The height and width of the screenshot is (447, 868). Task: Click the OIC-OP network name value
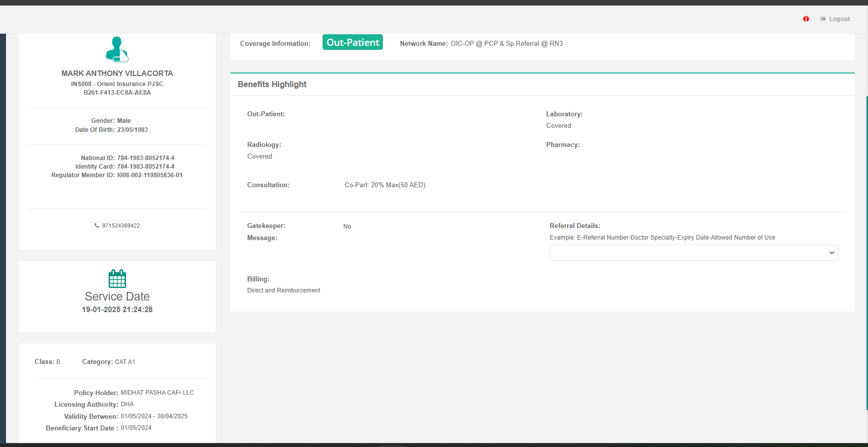(506, 44)
